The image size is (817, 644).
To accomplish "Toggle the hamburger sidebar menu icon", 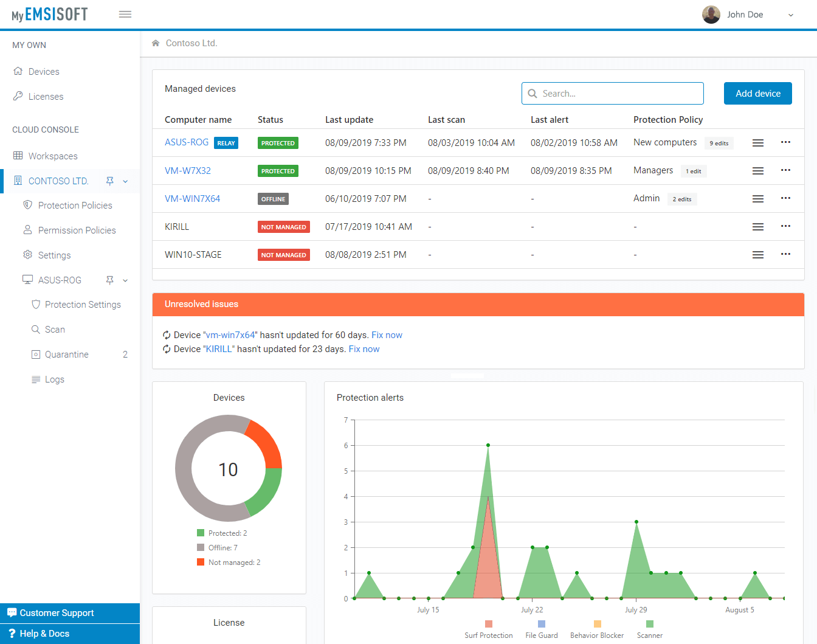I will [125, 15].
